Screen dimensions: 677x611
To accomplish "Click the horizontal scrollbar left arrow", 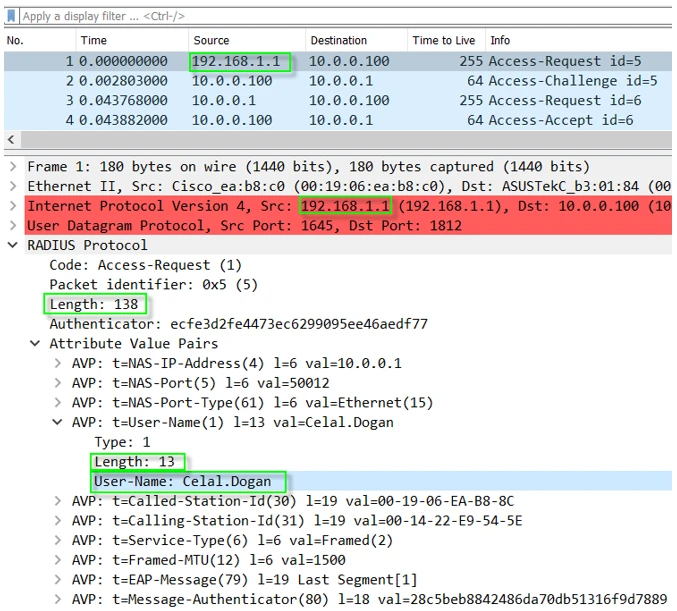I will point(11,140).
